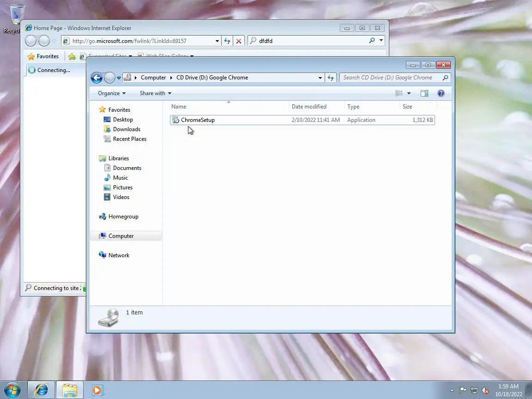532x399 pixels.
Task: Select Homegroup in the navigation pane
Action: point(123,217)
